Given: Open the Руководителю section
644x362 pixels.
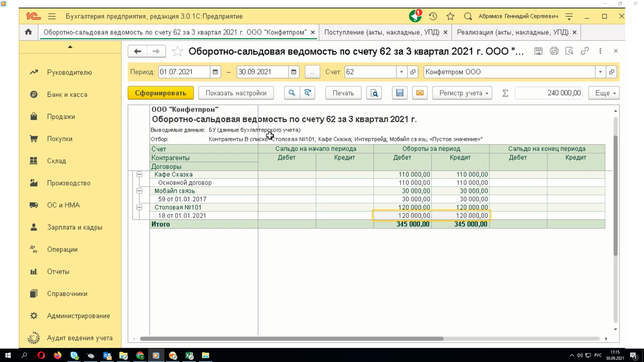Looking at the screenshot, I should point(70,72).
